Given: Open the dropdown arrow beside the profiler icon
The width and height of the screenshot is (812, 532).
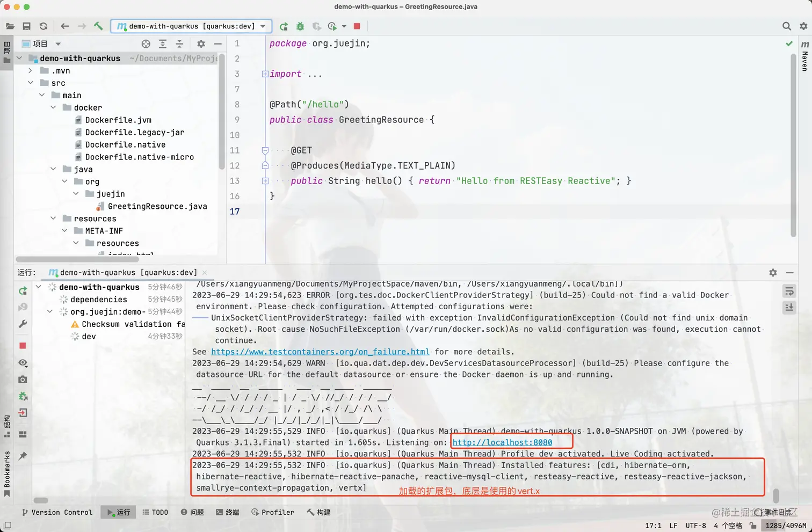Looking at the screenshot, I should 344,26.
